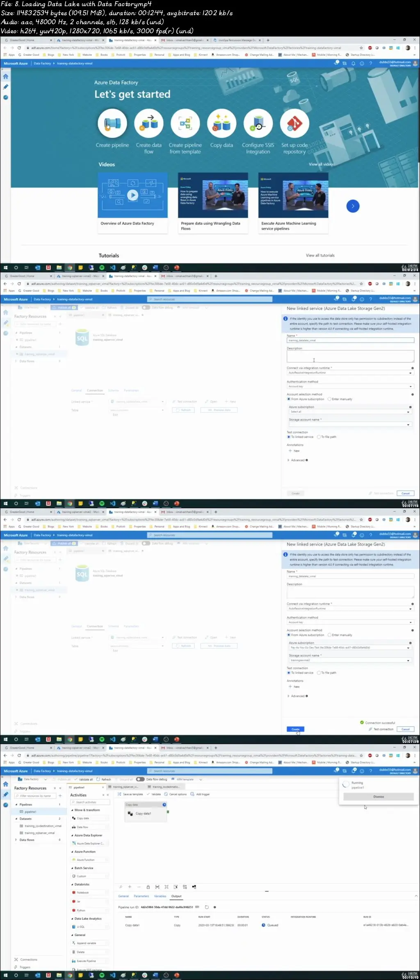Select the Python activity under Databricks
Viewport: 420px width, 980px height.
(x=90, y=910)
